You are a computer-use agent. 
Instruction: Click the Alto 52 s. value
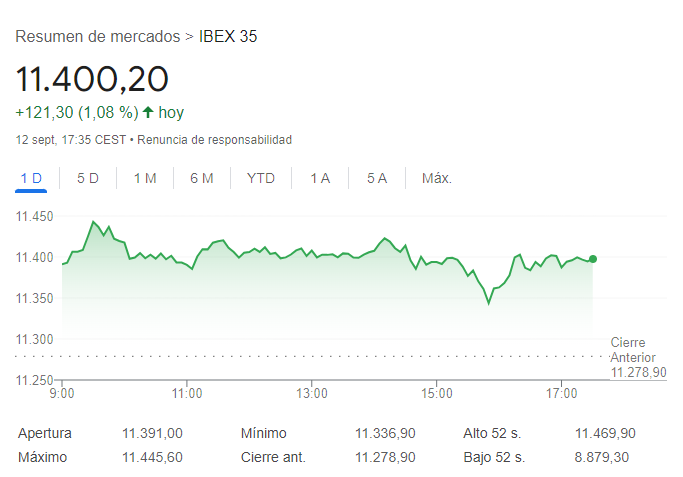point(605,433)
